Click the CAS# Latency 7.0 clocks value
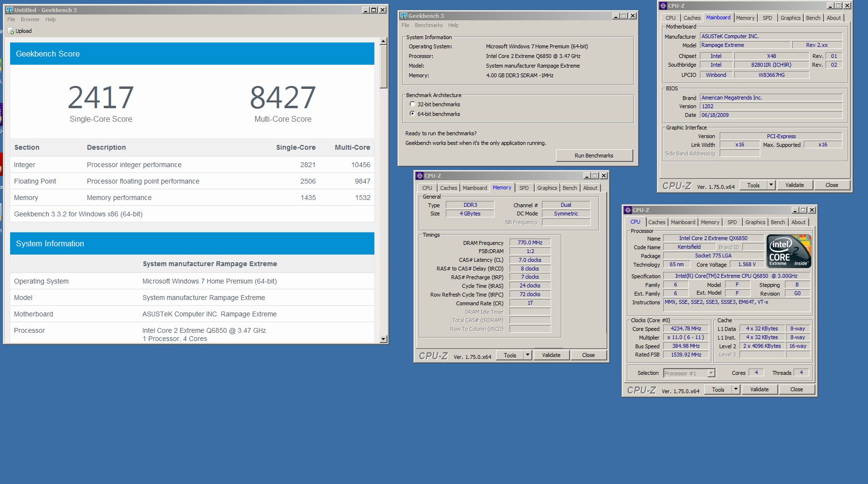The height and width of the screenshot is (484, 868). click(x=530, y=260)
